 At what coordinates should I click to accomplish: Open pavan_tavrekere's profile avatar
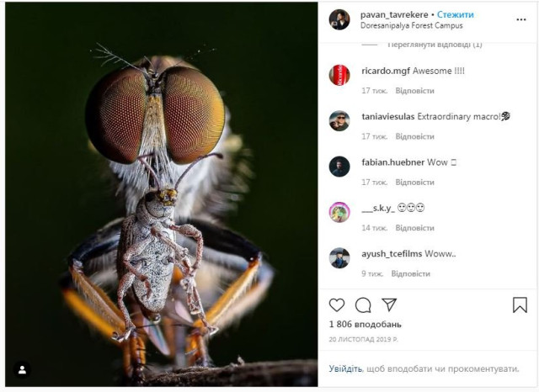point(339,19)
